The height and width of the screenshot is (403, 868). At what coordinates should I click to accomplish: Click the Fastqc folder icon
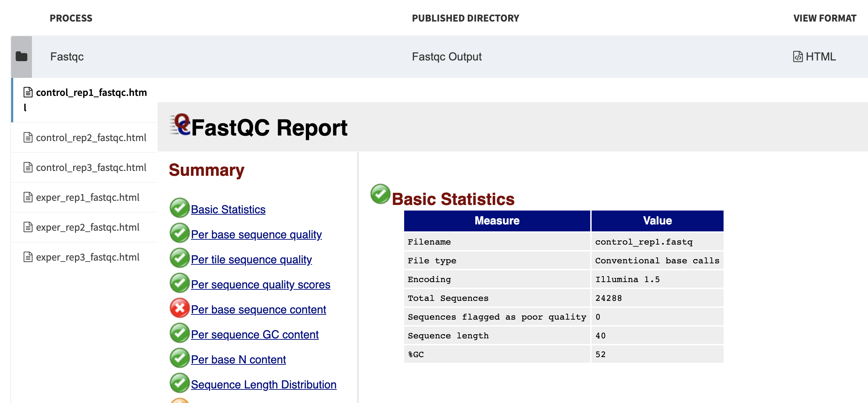[x=22, y=56]
